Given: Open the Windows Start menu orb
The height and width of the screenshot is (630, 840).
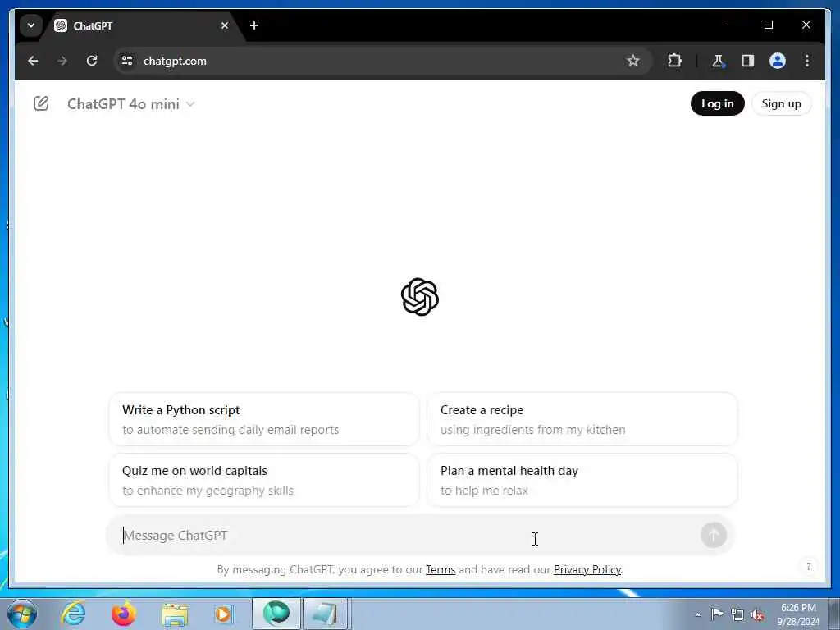Looking at the screenshot, I should click(22, 614).
